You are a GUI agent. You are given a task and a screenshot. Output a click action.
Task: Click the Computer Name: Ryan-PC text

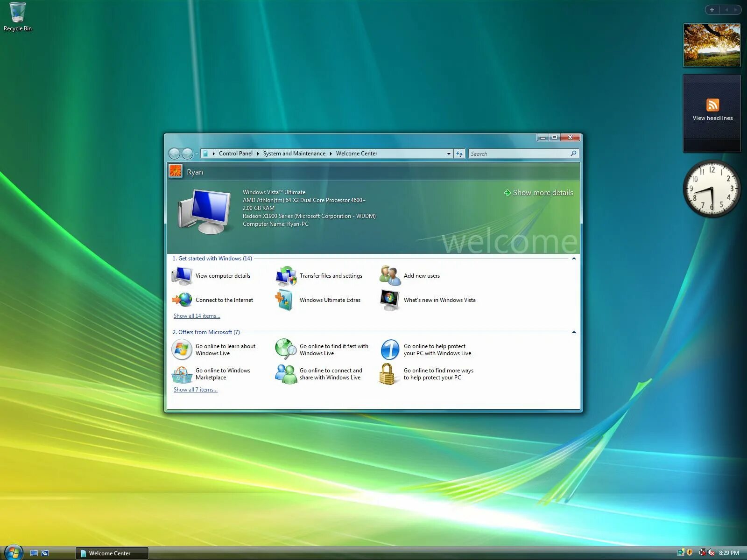275,224
